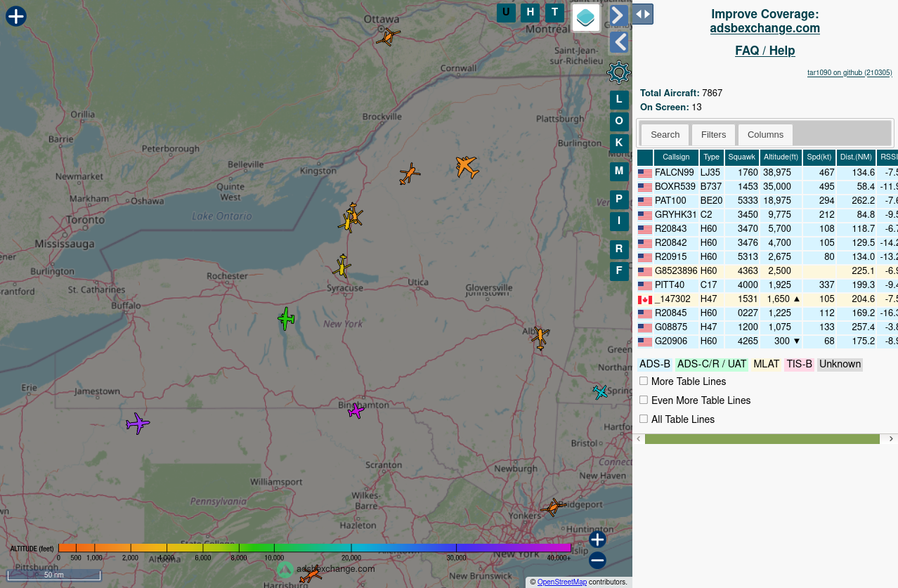This screenshot has width=898, height=588.
Task: Enable Even More Table Lines checkbox
Action: tap(644, 400)
